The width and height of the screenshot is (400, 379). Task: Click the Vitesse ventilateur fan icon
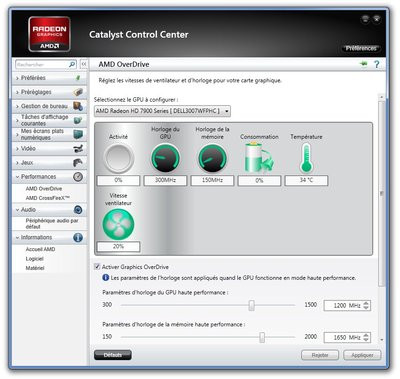(x=118, y=224)
